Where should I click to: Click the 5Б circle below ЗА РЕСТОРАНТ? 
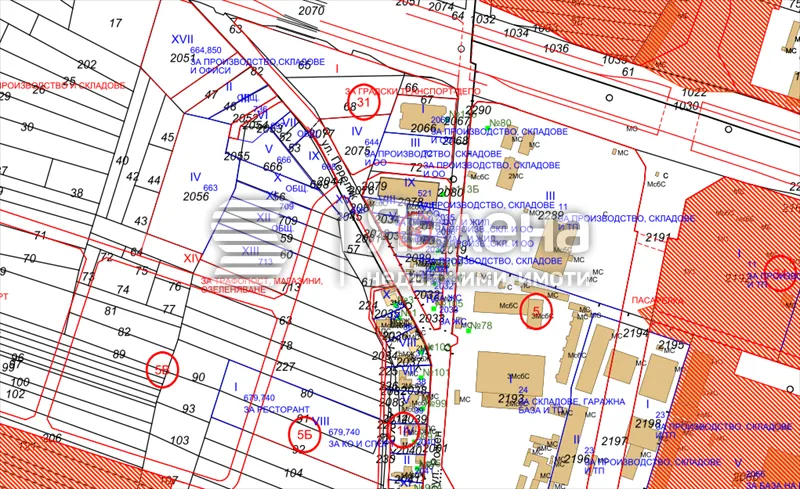[304, 433]
